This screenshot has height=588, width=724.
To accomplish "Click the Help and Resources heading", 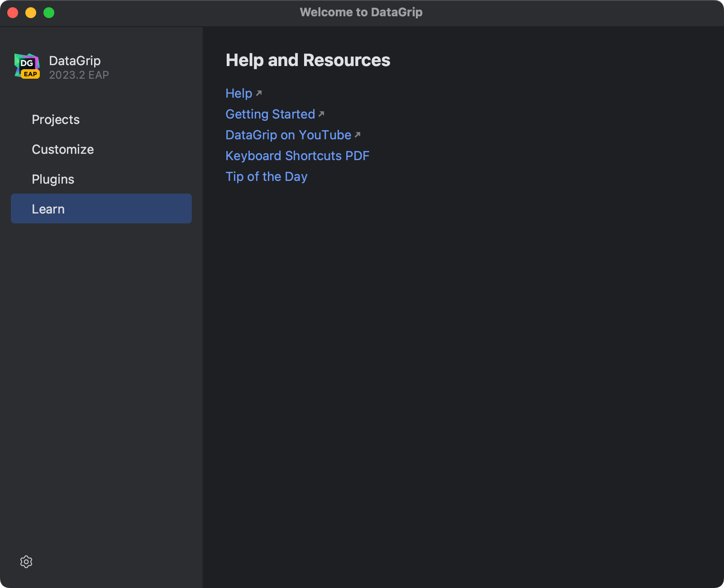I will pyautogui.click(x=308, y=60).
